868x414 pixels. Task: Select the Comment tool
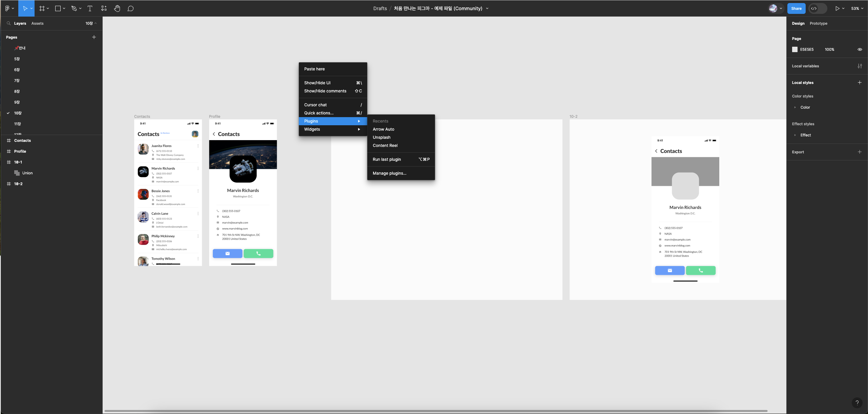pyautogui.click(x=130, y=8)
